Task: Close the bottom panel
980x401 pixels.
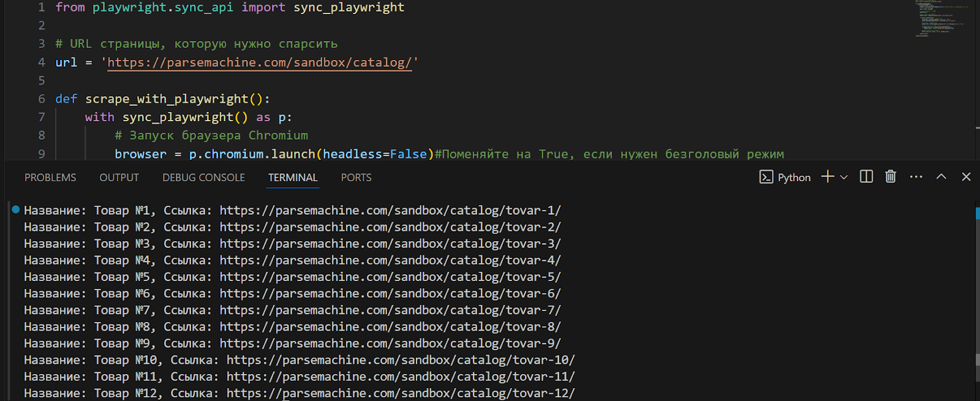Action: pos(967,176)
